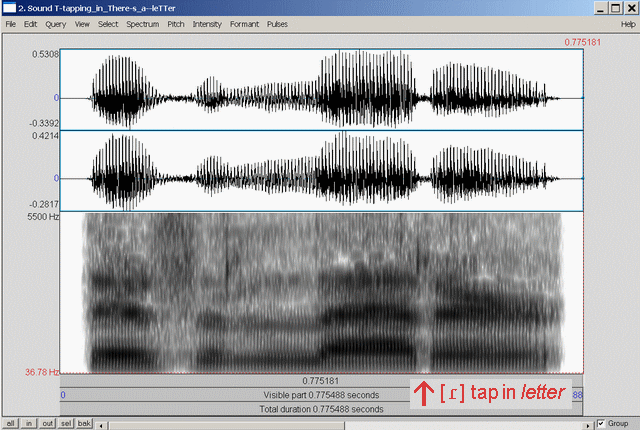Open the Spectrum menu
Image resolution: width=640 pixels, height=430 pixels.
point(143,23)
